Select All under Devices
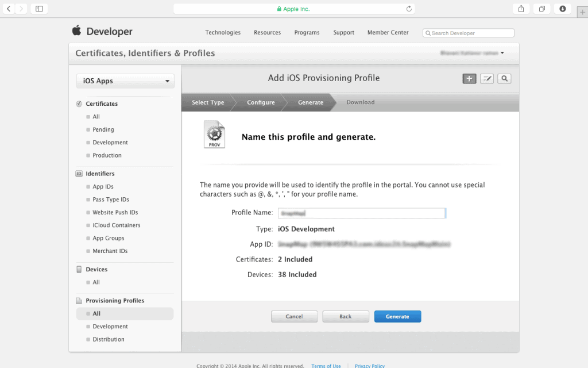The image size is (588, 368). coord(96,282)
